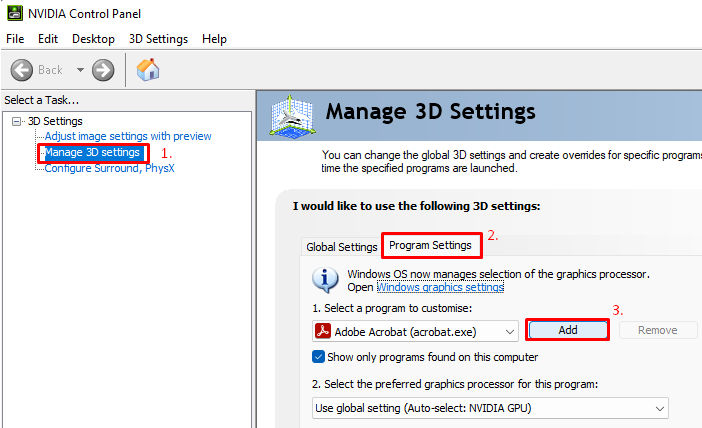Switch to the Program Settings tab
Viewport: 702px width, 428px height.
(x=430, y=245)
